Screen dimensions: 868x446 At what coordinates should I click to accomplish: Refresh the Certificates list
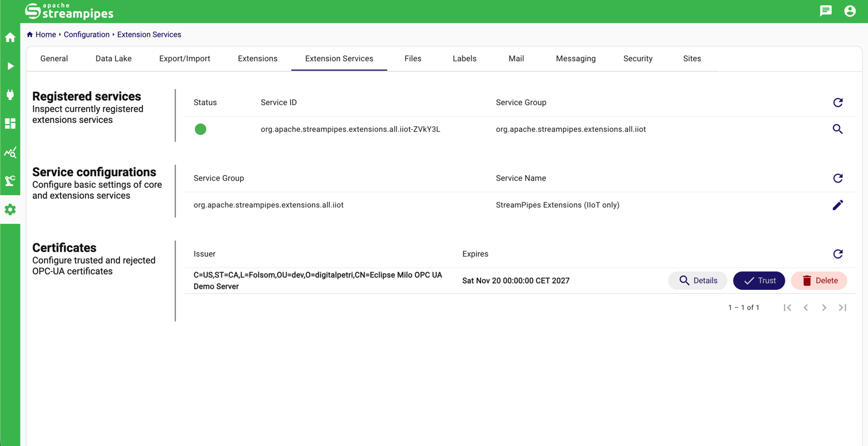pos(838,254)
